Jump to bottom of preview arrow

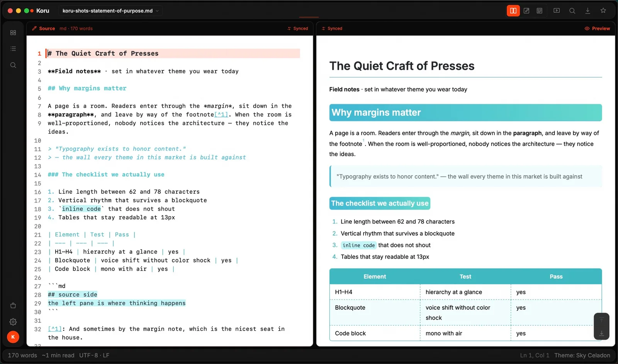[601, 333]
